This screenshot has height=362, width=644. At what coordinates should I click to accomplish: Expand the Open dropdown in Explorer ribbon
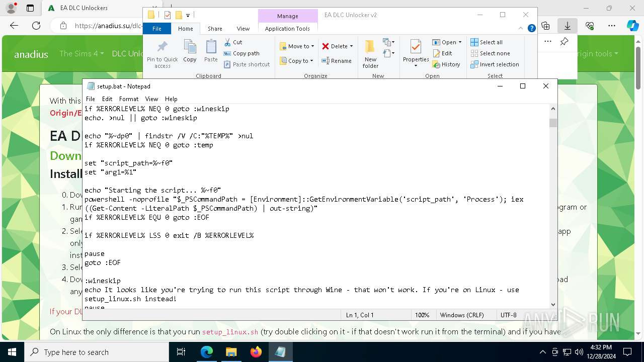[460, 42]
